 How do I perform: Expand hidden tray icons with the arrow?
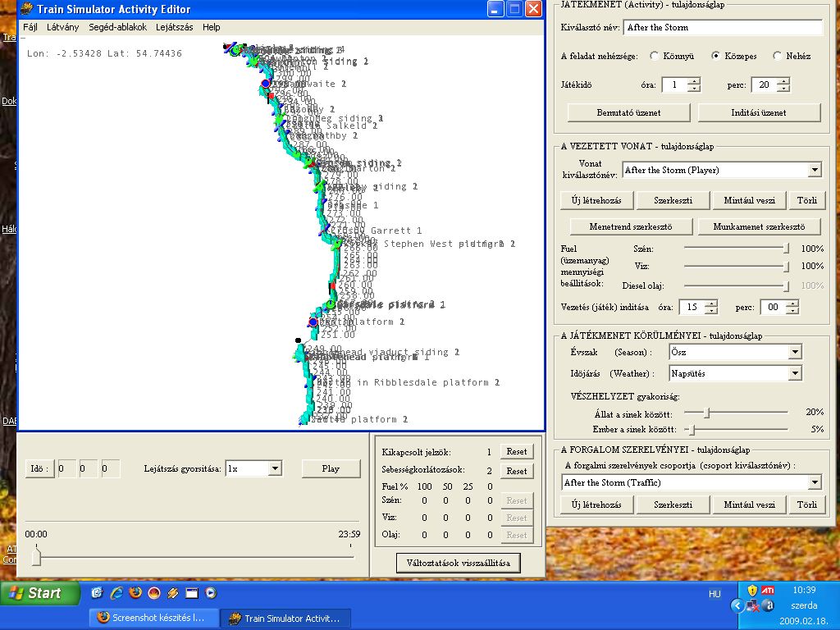pos(737,606)
